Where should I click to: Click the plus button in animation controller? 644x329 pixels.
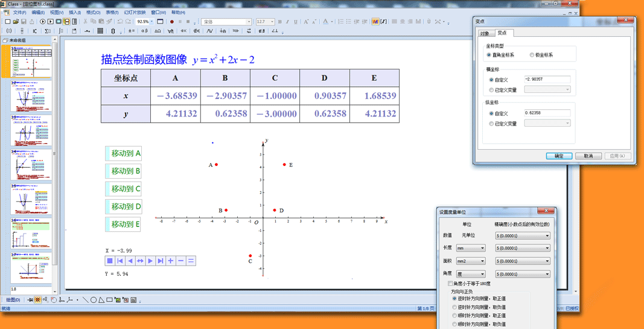[171, 261]
